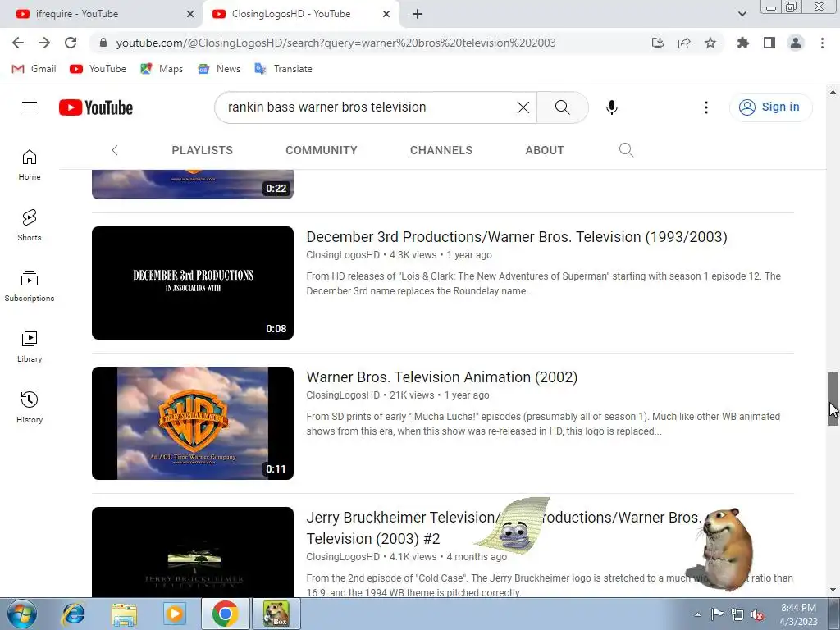
Task: Open the ABOUT channel tab
Action: [x=545, y=151]
